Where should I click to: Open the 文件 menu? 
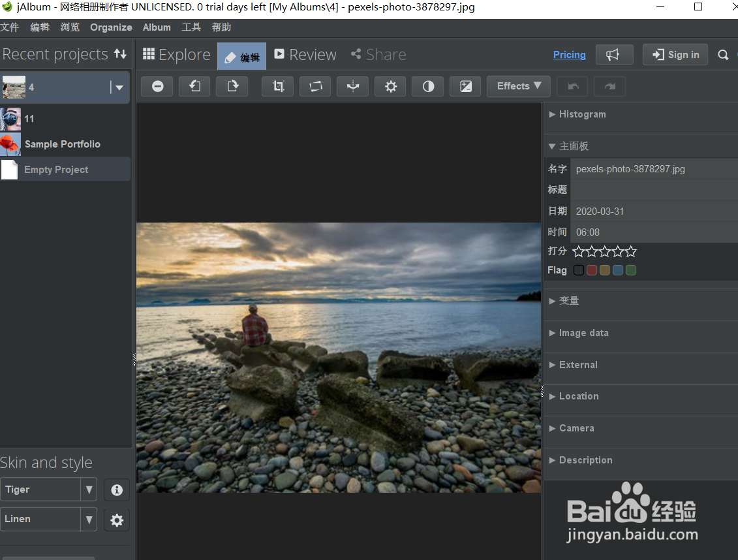pos(9,27)
